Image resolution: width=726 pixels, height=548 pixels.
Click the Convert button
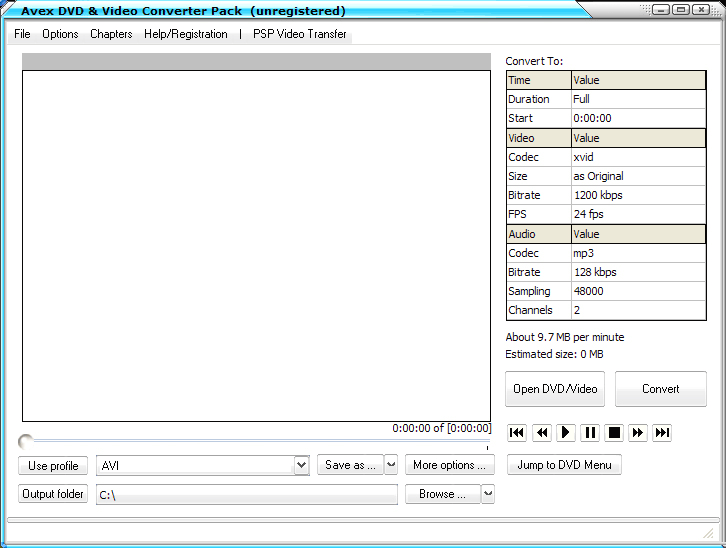pos(660,389)
